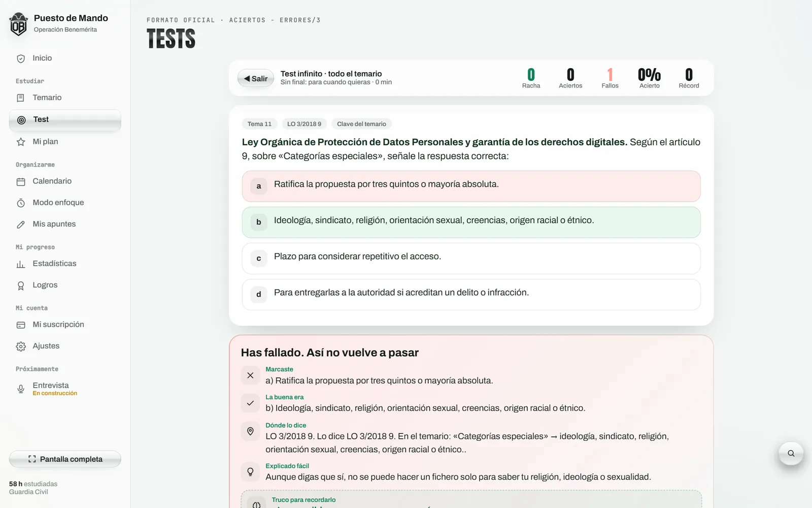Click the Clave del temario tag

361,124
